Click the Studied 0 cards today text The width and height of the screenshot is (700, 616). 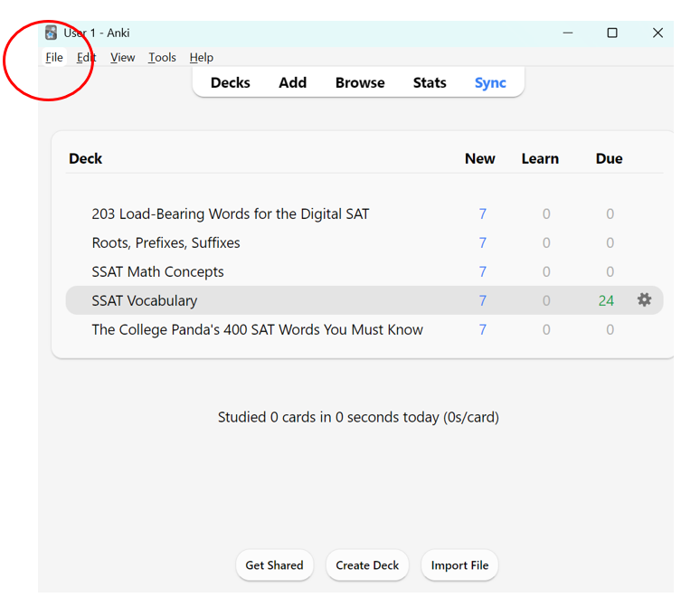(x=358, y=417)
